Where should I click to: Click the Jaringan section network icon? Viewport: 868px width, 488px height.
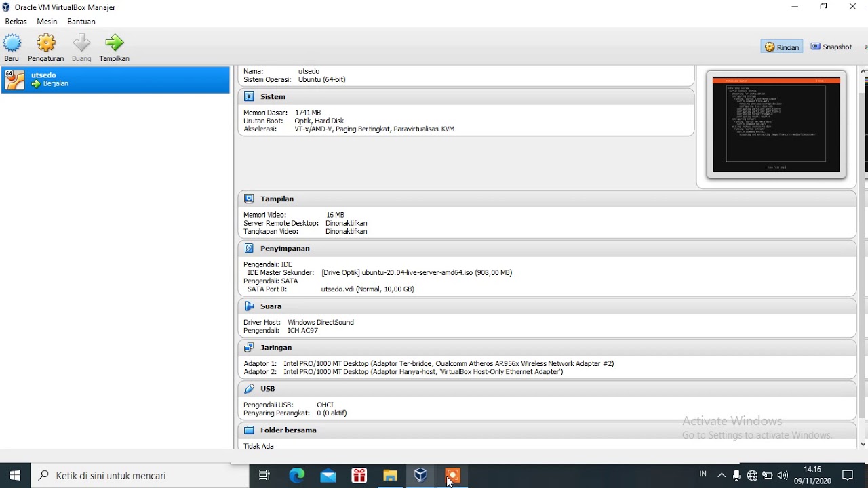click(x=249, y=348)
